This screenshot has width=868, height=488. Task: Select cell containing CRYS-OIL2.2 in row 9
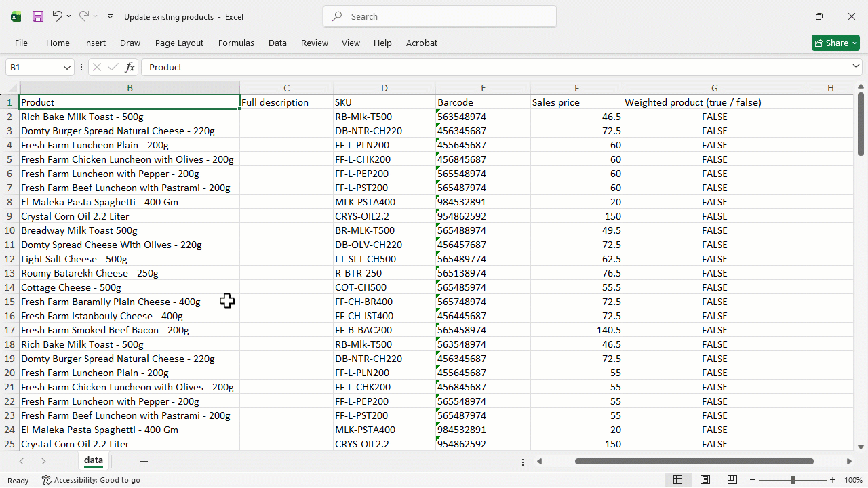point(384,216)
